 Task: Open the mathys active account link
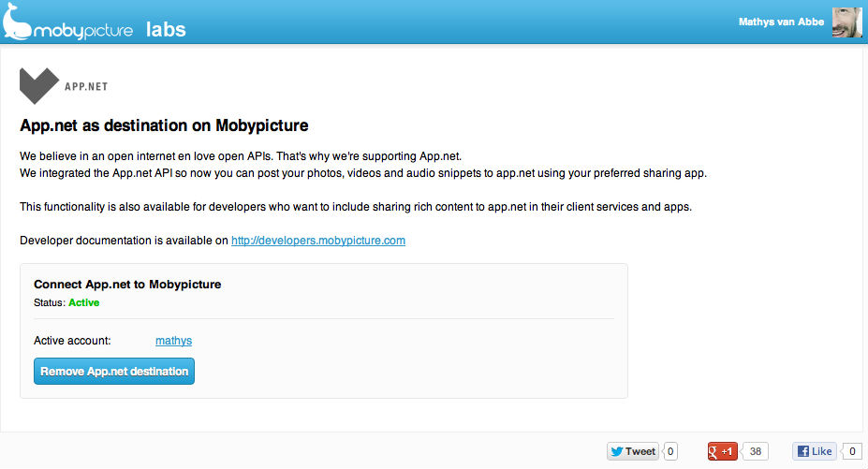173,341
